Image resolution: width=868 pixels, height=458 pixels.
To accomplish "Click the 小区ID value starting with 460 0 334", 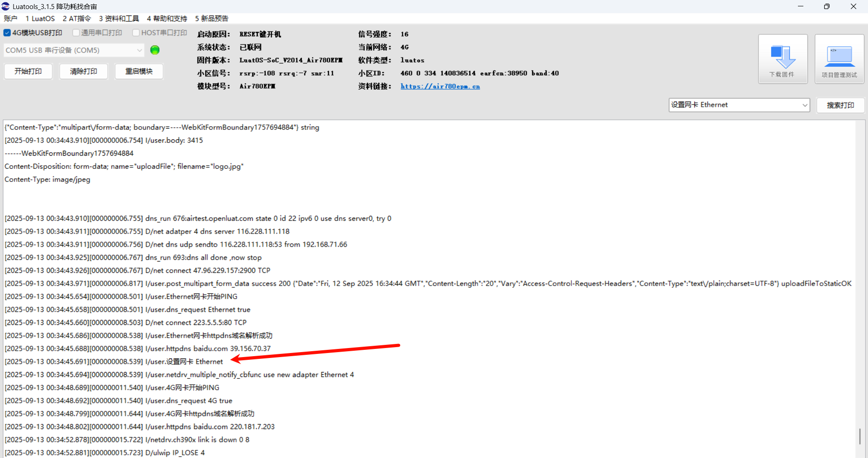I will coord(480,73).
